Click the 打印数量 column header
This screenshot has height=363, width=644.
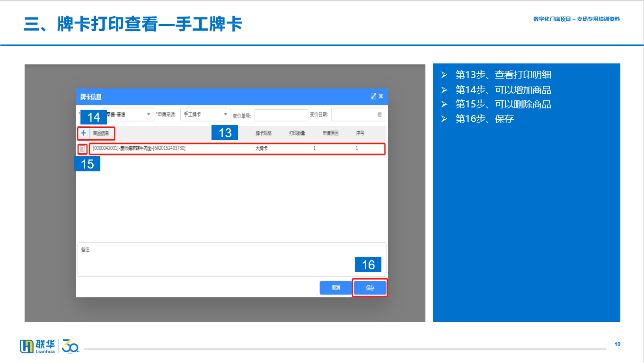[297, 133]
